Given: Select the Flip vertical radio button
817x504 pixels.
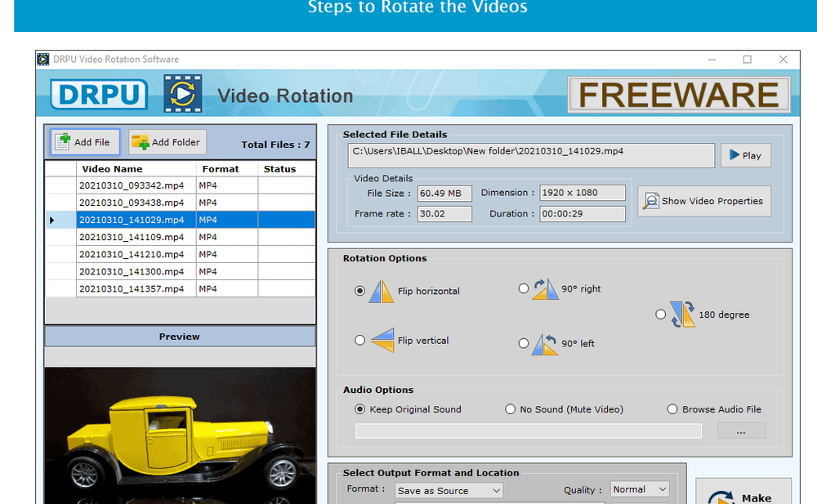Looking at the screenshot, I should 359,341.
